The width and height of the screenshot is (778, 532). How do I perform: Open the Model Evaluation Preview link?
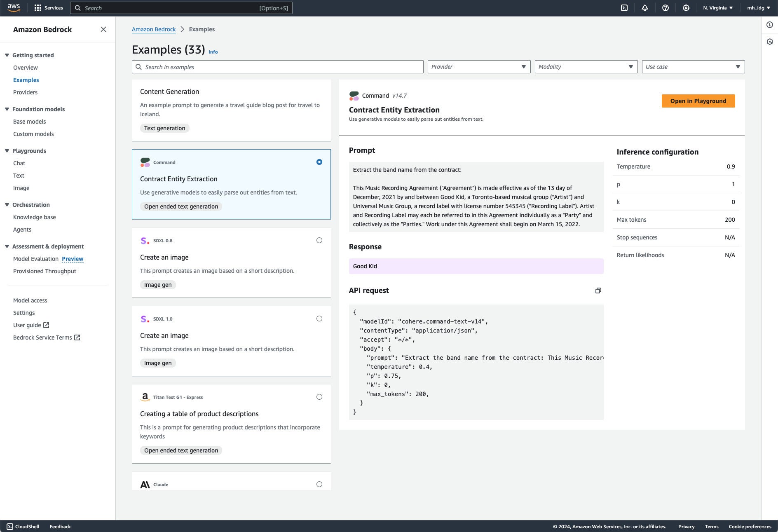(73, 259)
